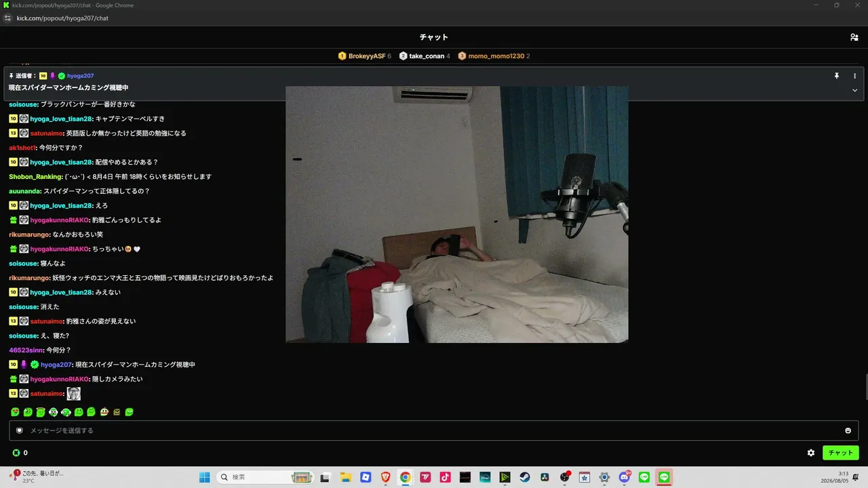Insert the envelope mail emote
Screen dimensions: 868x488
(x=117, y=412)
